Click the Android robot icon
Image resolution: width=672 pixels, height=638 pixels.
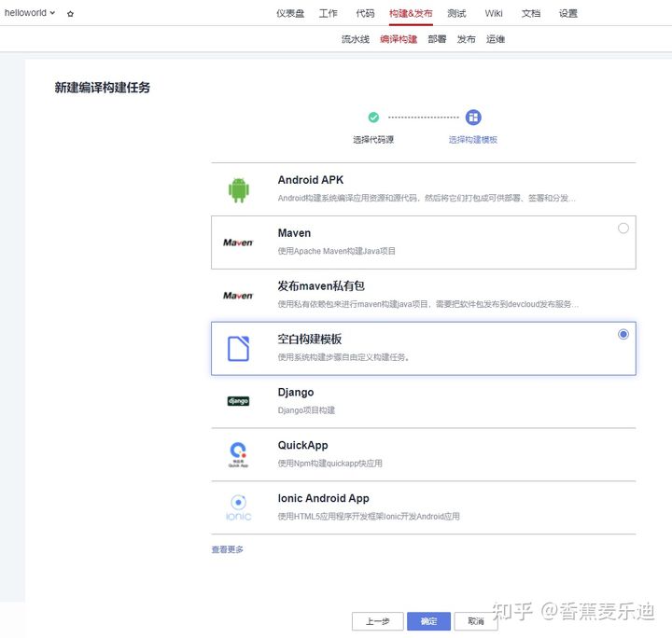(x=239, y=190)
